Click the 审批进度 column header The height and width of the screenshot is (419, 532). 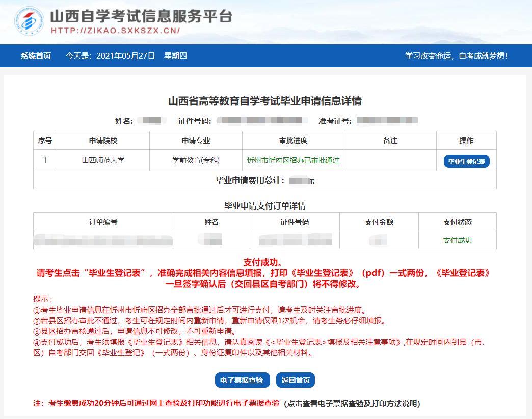click(293, 141)
